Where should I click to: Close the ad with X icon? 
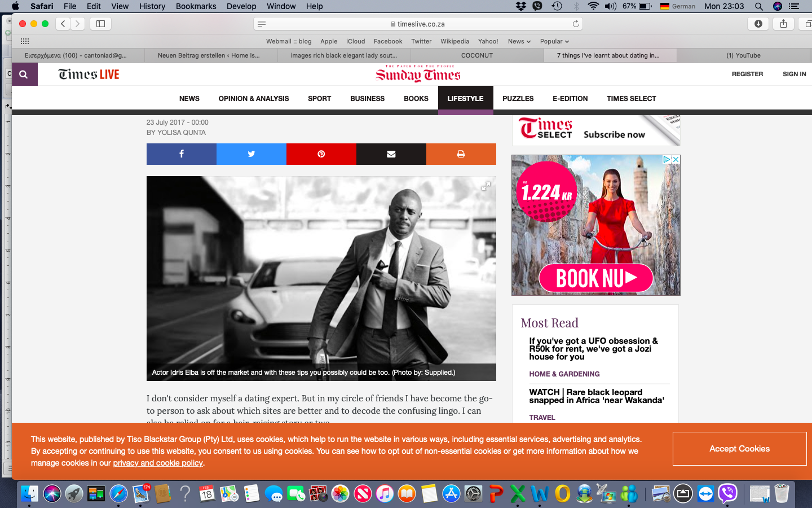(x=676, y=160)
